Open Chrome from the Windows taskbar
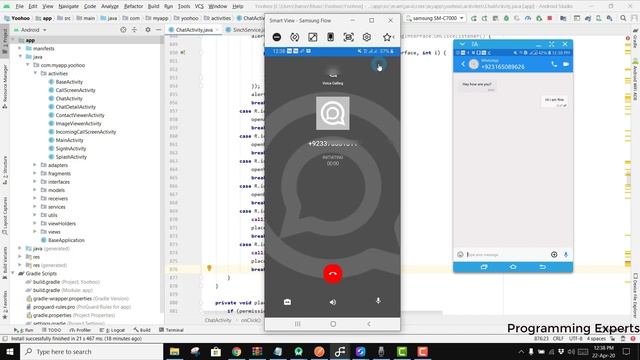 [236, 351]
